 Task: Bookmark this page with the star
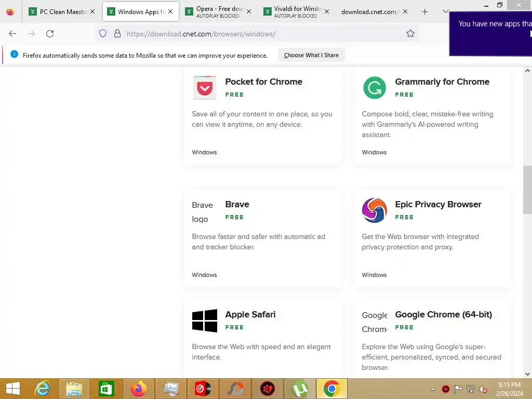tap(410, 33)
